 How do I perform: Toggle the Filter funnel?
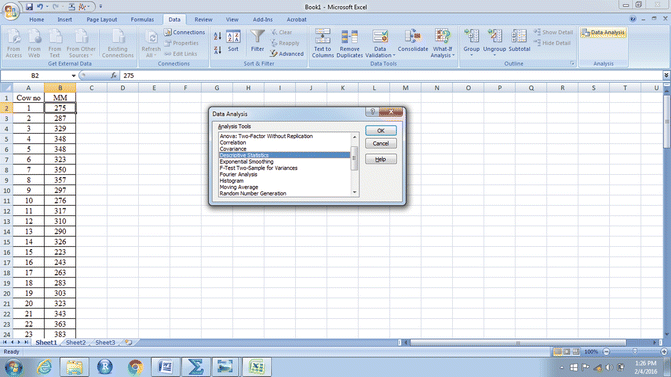point(257,41)
